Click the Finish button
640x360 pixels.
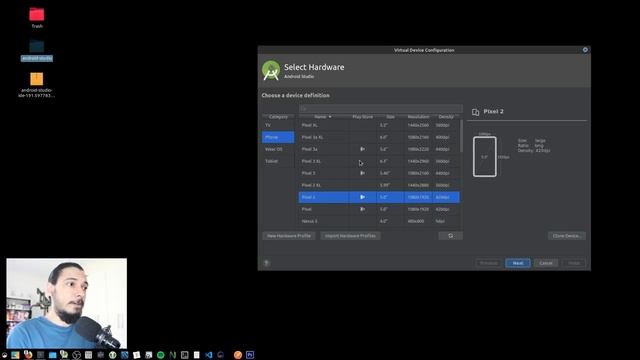[x=574, y=263]
